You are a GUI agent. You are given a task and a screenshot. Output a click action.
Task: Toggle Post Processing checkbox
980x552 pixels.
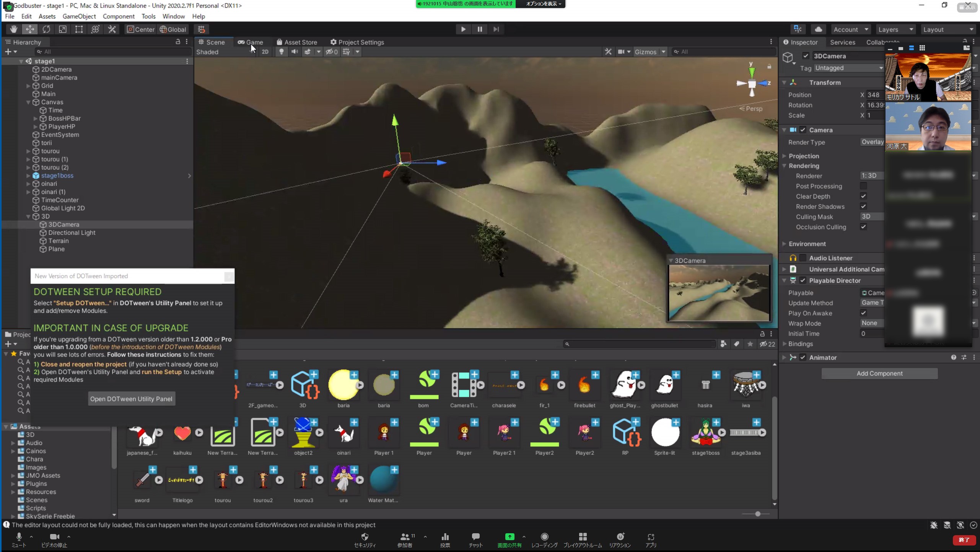tap(863, 186)
